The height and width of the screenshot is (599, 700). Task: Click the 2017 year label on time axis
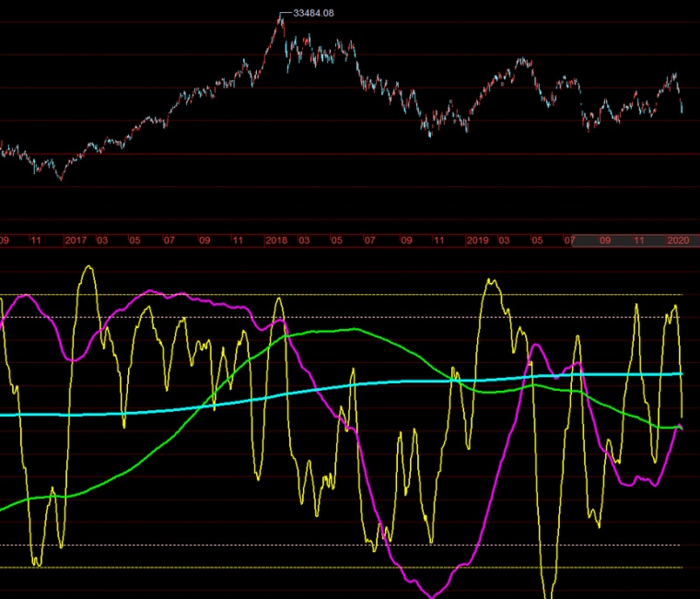point(76,241)
